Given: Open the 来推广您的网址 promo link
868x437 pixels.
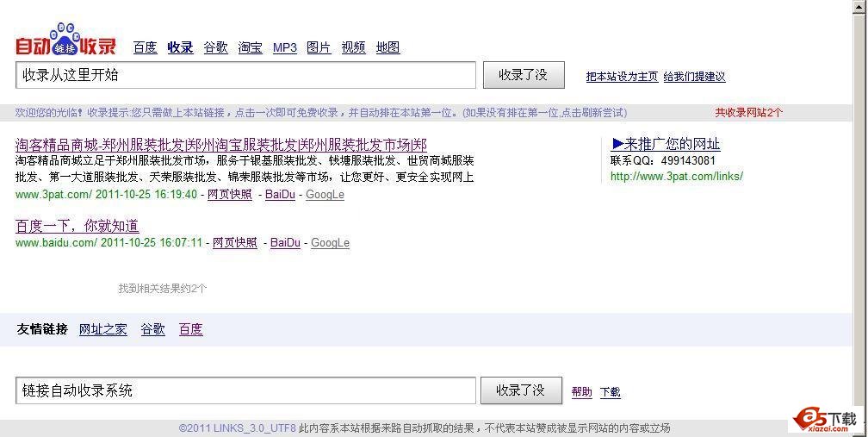Looking at the screenshot, I should (666, 144).
